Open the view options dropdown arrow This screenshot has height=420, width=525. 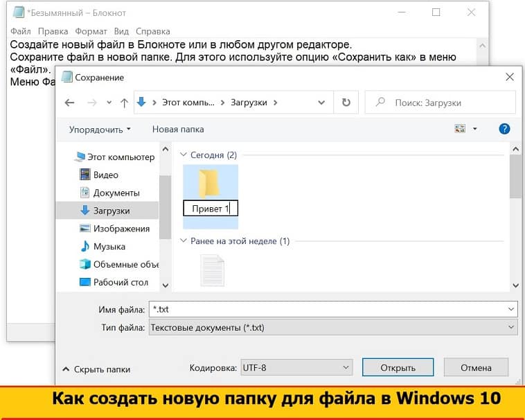coord(474,129)
